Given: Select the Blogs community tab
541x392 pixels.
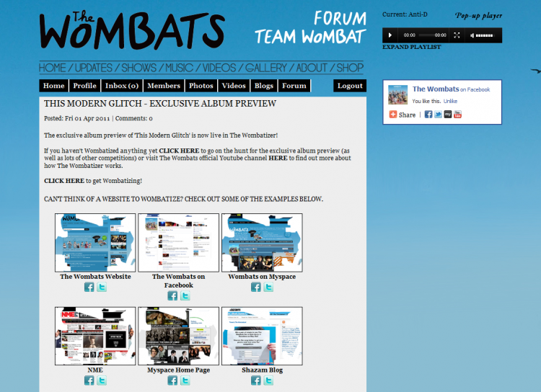Looking at the screenshot, I should (x=264, y=86).
